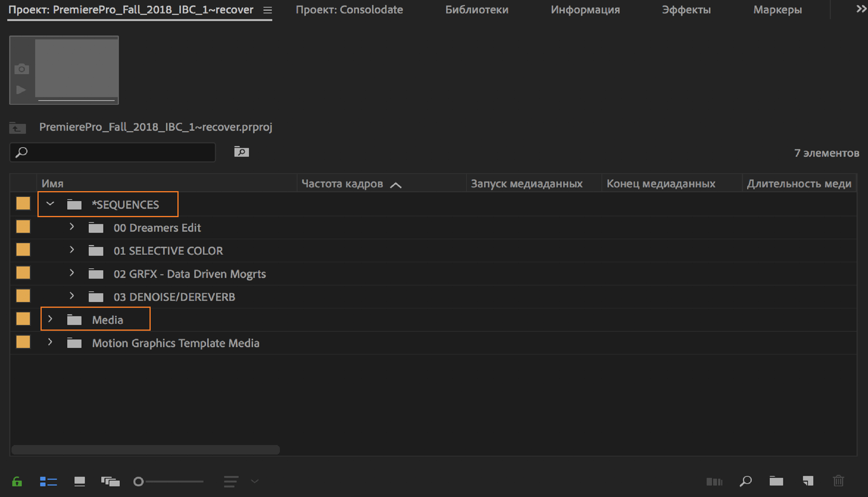The image size is (868, 497).
Task: Create a new bin with folder icon
Action: tap(776, 481)
